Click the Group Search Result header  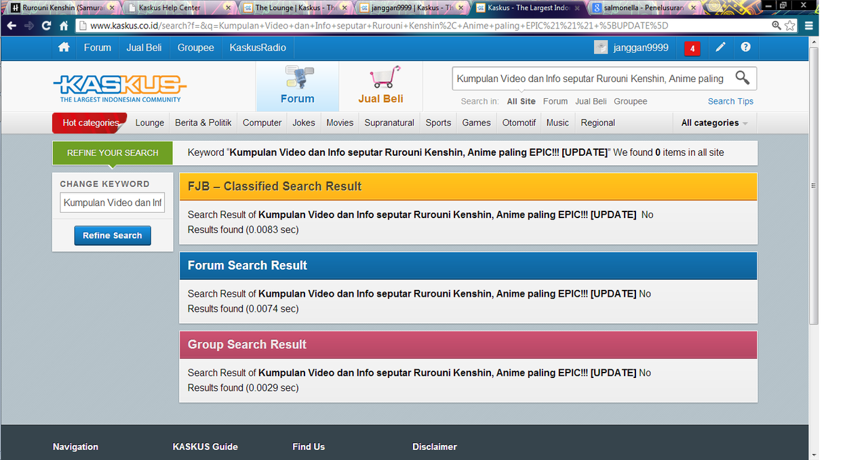469,345
